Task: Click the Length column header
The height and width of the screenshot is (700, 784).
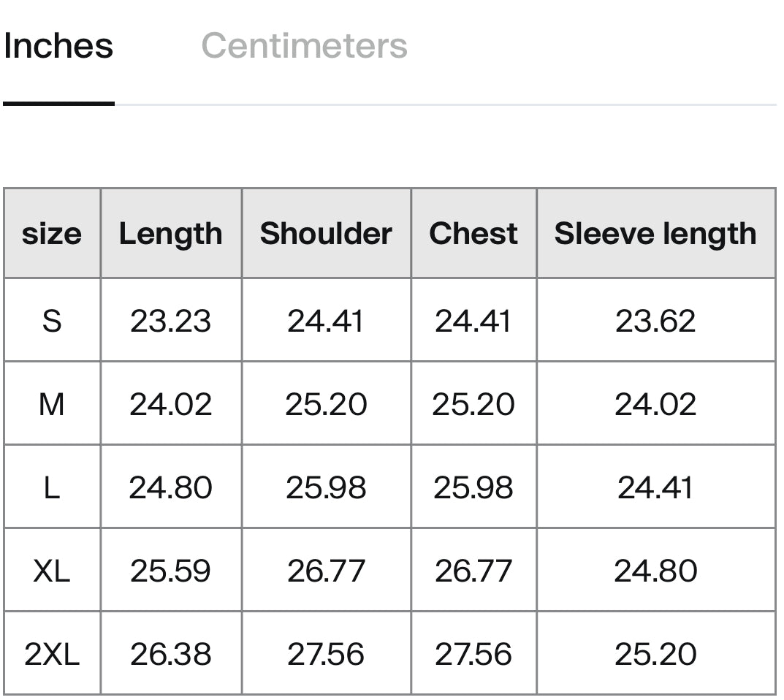Action: point(171,234)
